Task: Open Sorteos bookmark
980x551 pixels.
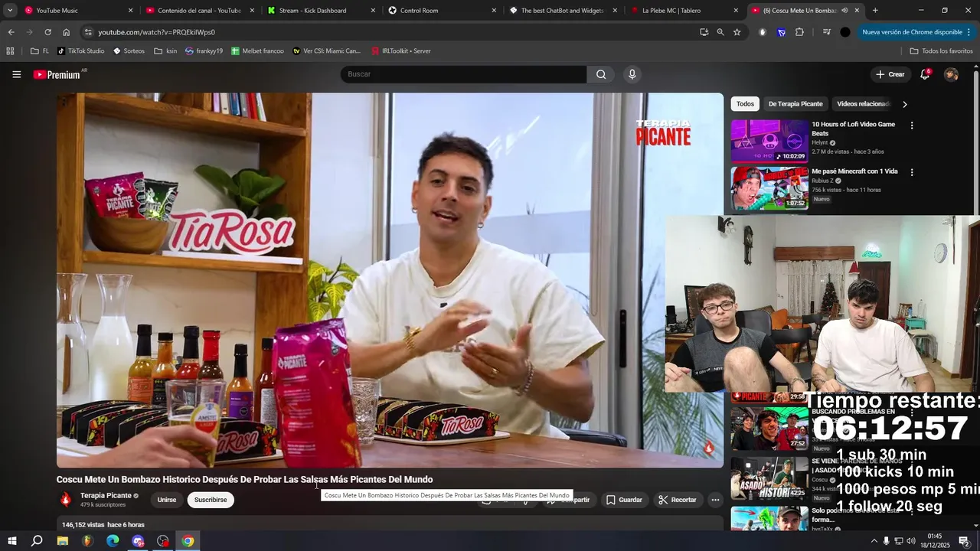Action: coord(129,51)
